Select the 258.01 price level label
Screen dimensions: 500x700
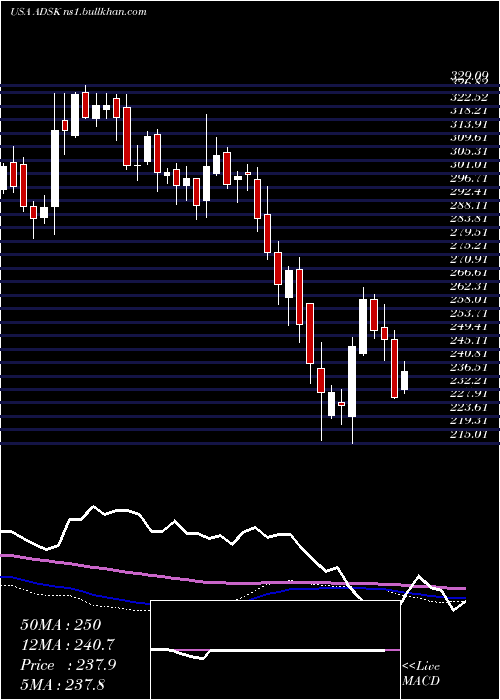469,299
